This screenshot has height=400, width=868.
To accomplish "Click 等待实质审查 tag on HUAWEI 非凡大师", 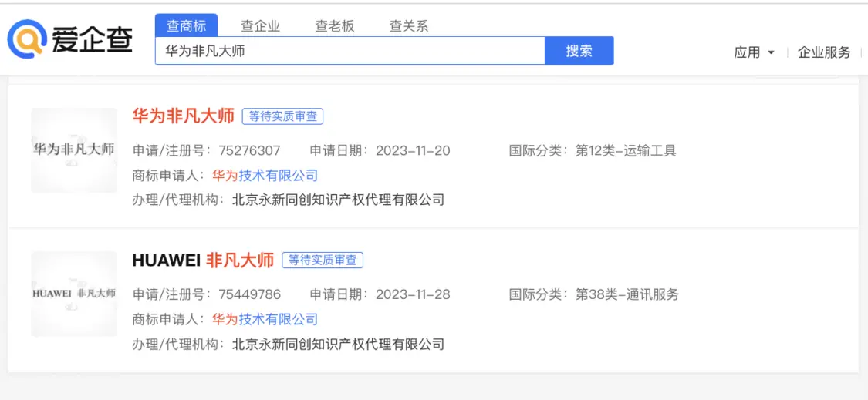I will (x=323, y=260).
